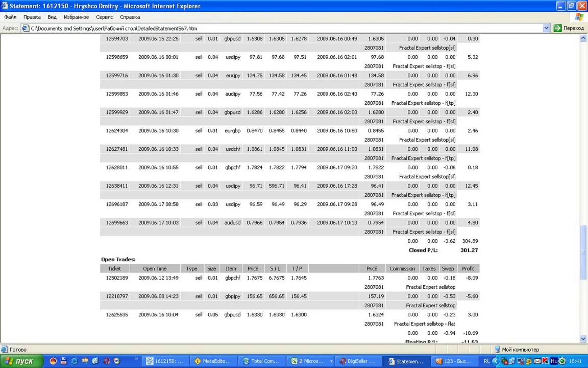Screen dimensions: 588x368
Task: Switch to MetaEditor taskbar window
Action: point(213,361)
